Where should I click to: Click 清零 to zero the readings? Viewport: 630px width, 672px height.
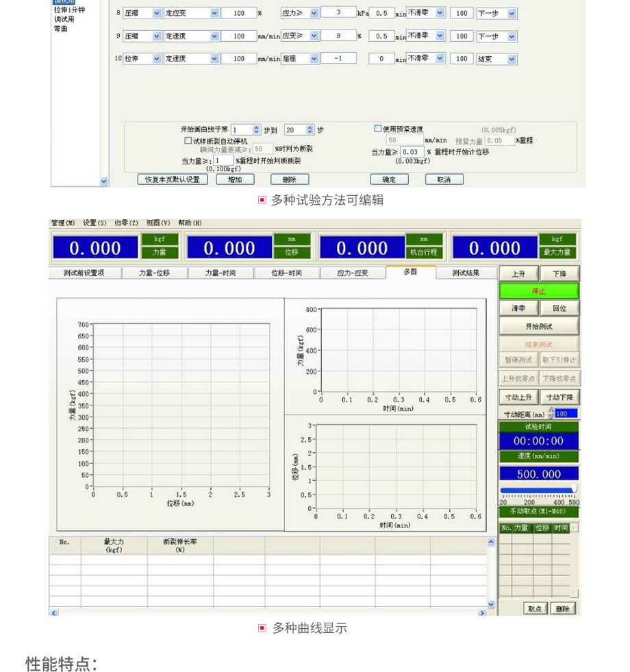[518, 309]
